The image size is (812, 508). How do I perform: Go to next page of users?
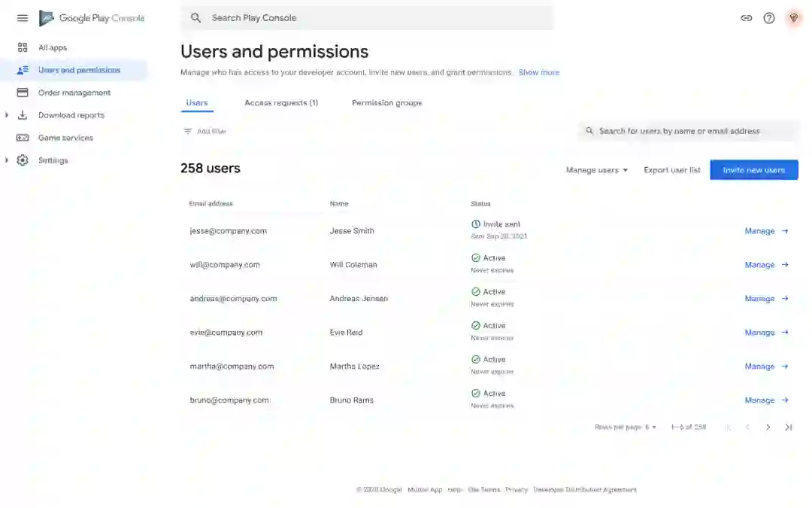(x=768, y=427)
